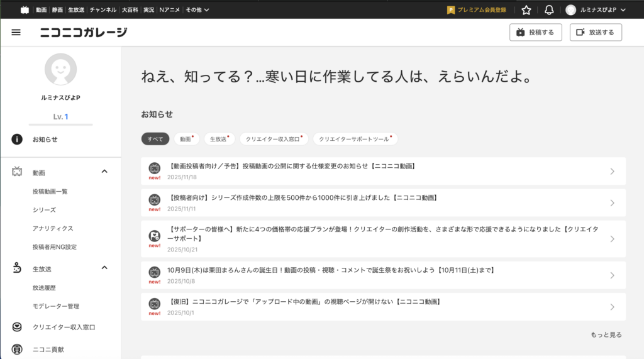Click the niconico TV logo icon
The width and height of the screenshot is (644, 359).
[25, 9]
